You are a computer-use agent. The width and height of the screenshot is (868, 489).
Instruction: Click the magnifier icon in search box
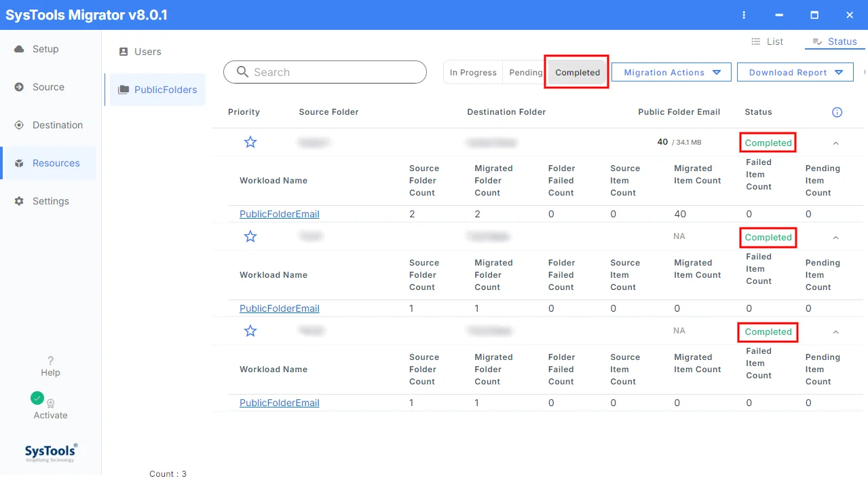click(x=242, y=72)
